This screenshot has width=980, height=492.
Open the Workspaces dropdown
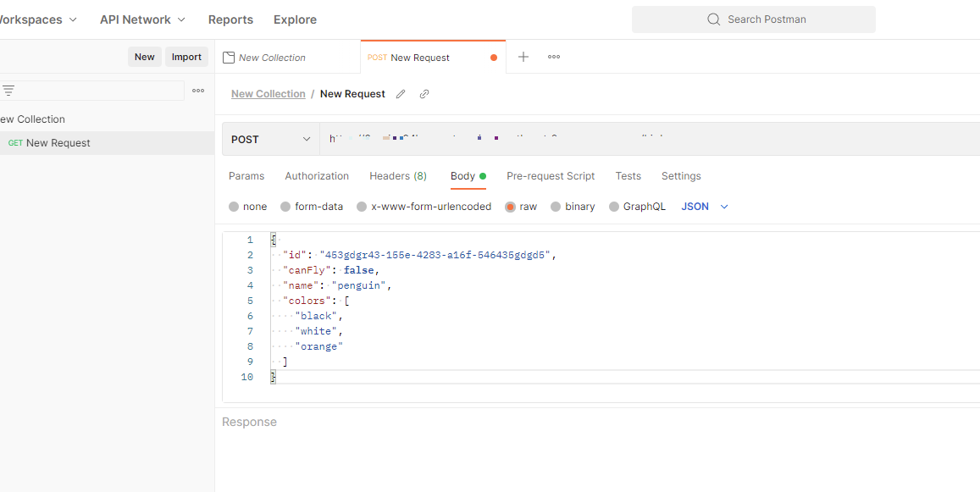tap(38, 19)
